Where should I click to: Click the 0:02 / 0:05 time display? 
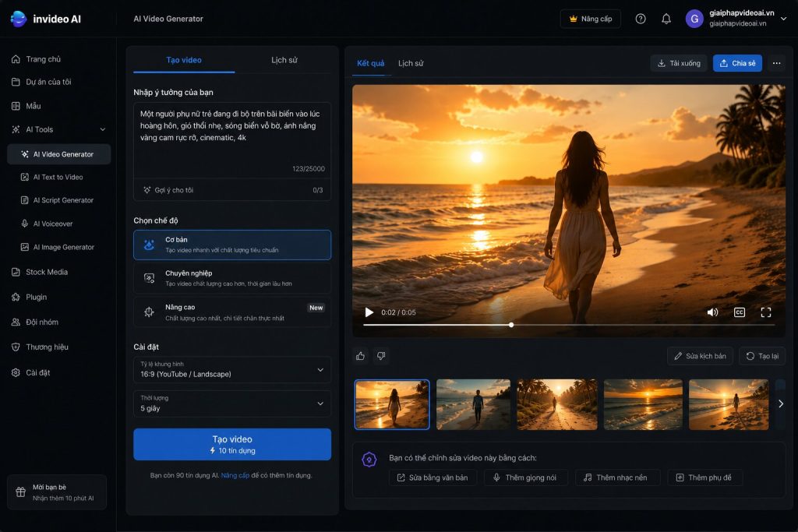click(x=398, y=312)
